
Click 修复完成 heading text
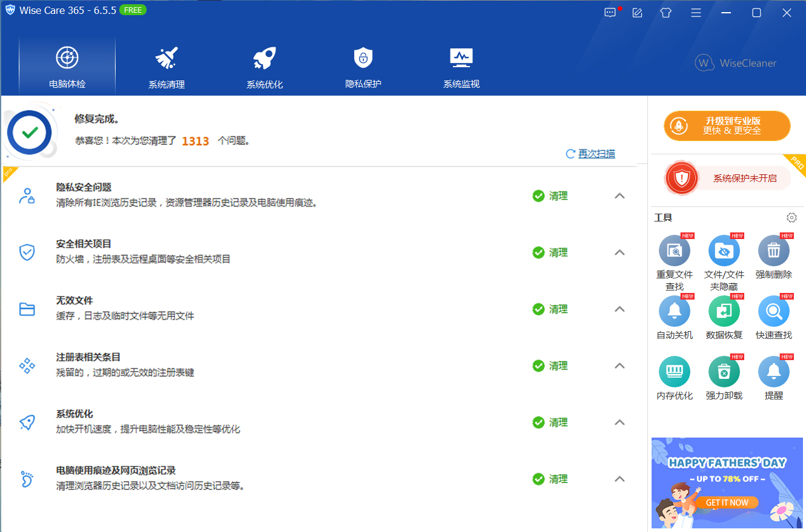pos(97,119)
